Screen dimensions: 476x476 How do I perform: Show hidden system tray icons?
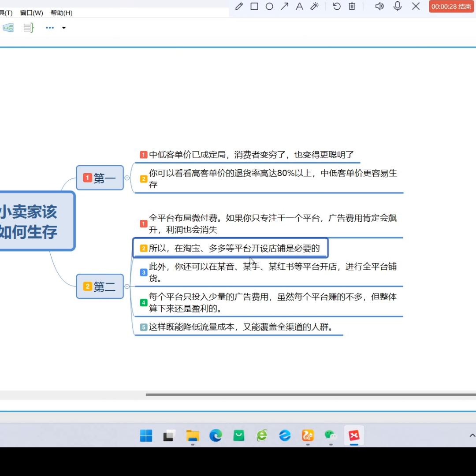(472, 435)
